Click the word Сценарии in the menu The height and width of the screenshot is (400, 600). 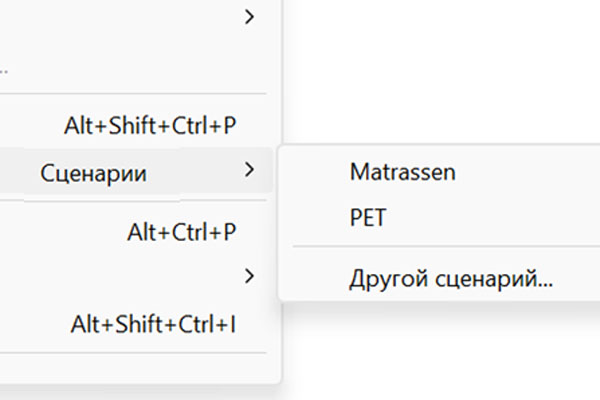(94, 174)
